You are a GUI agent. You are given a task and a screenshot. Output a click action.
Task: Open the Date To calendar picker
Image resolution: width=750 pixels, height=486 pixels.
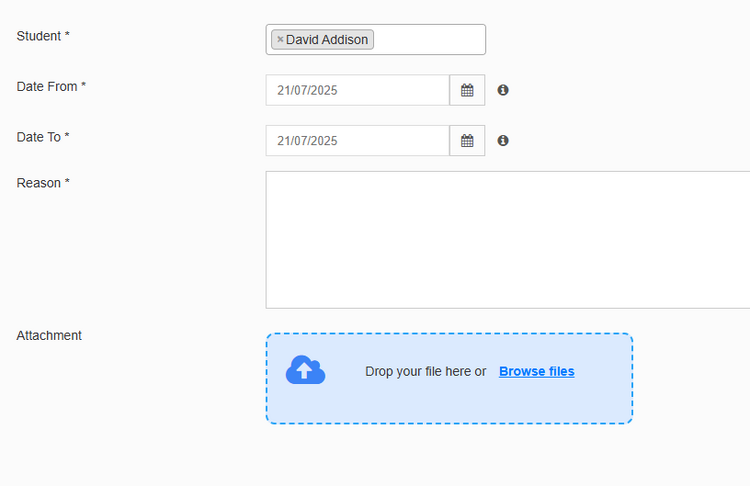point(467,141)
